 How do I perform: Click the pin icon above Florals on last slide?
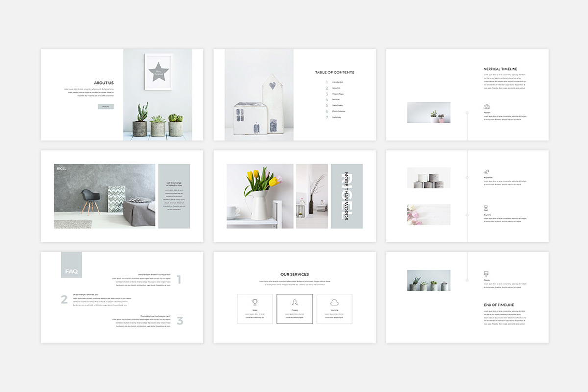(486, 274)
